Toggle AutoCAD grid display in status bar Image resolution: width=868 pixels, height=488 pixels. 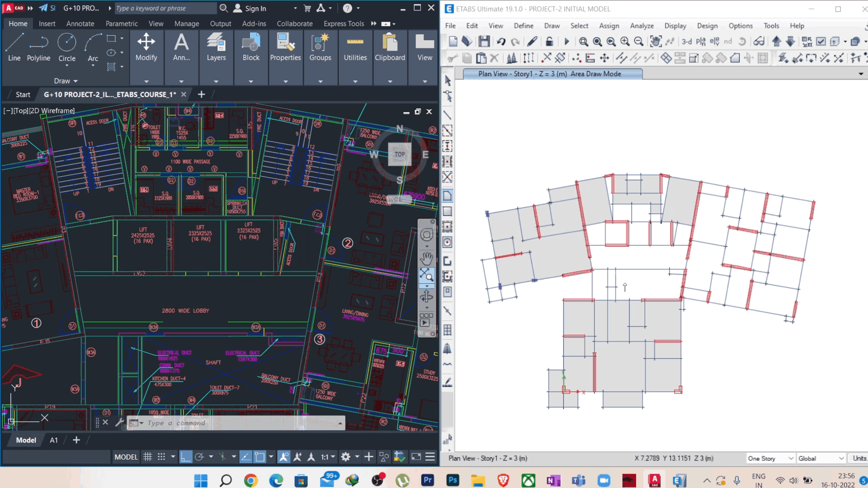(147, 457)
